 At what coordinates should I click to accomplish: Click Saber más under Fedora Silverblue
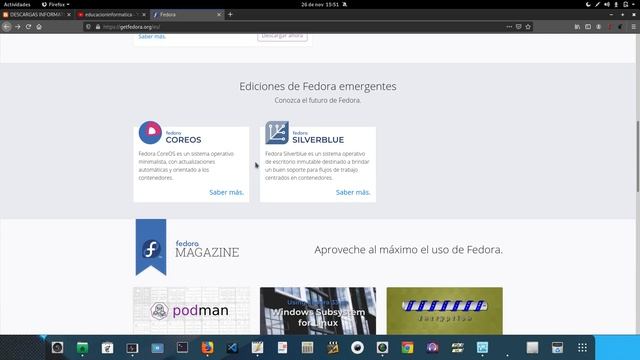[353, 192]
